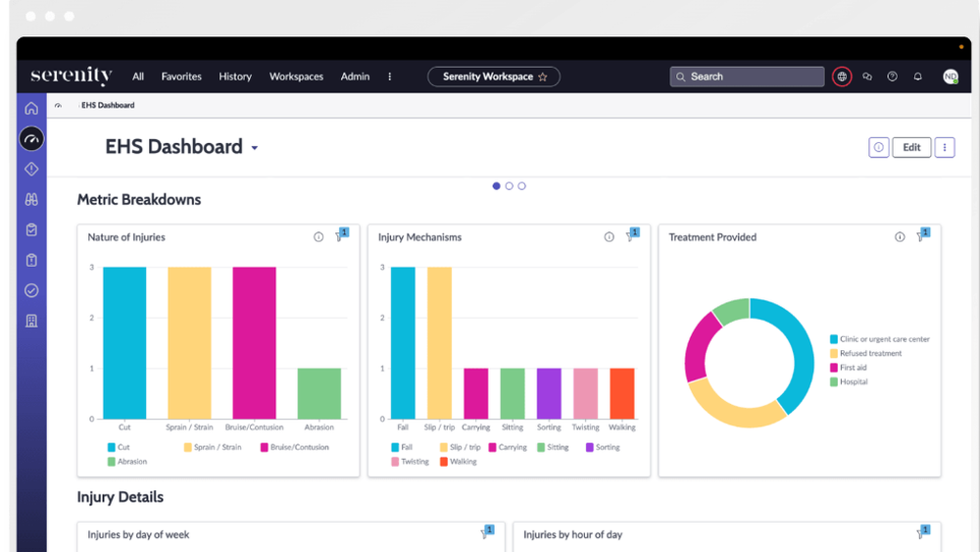Open Nature of Injuries info icon
Viewport: 980px width, 552px height.
pyautogui.click(x=318, y=237)
